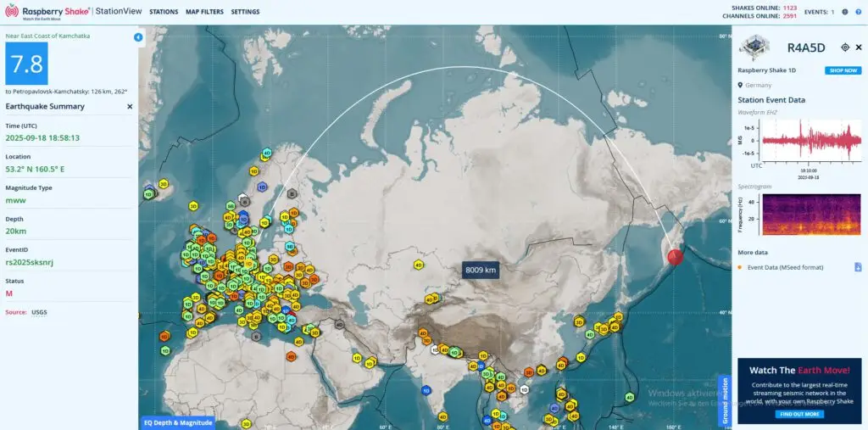This screenshot has height=430, width=868.
Task: Open the help question mark icon
Action: tap(858, 12)
